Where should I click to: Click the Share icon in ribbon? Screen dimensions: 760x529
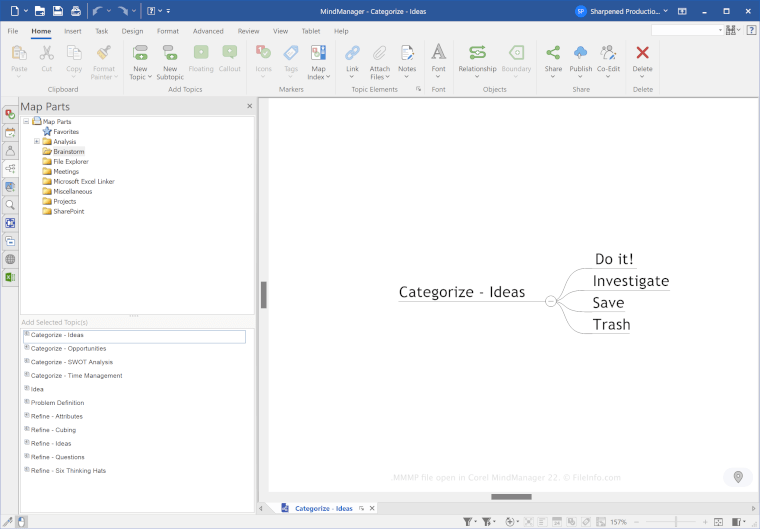click(x=553, y=53)
